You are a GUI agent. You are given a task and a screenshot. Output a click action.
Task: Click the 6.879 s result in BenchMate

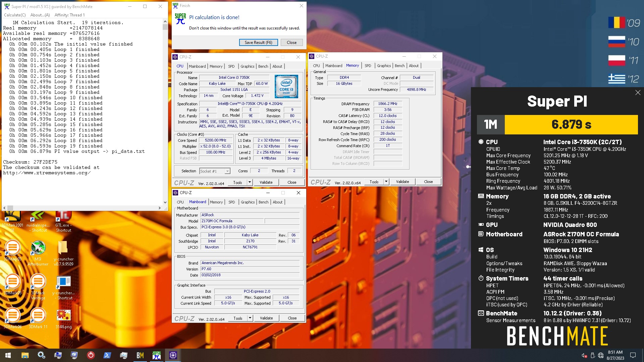coord(571,125)
